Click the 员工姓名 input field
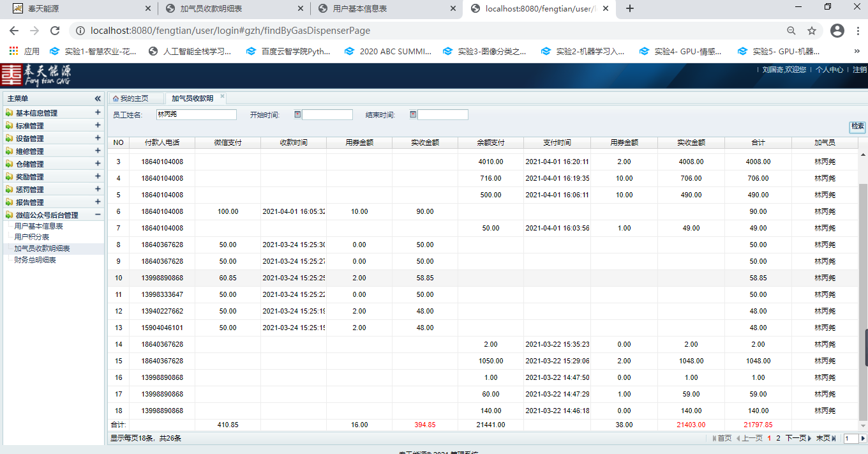This screenshot has height=454, width=868. 196,115
